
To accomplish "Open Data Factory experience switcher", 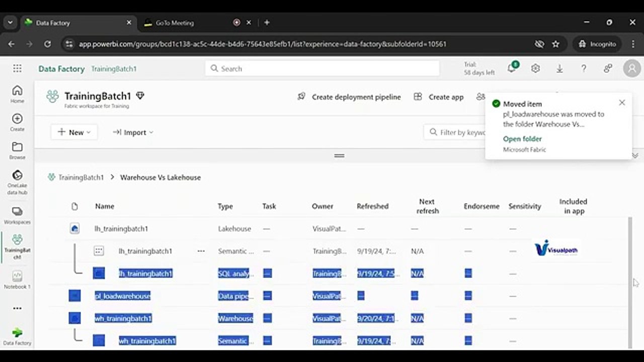I will pyautogui.click(x=17, y=336).
